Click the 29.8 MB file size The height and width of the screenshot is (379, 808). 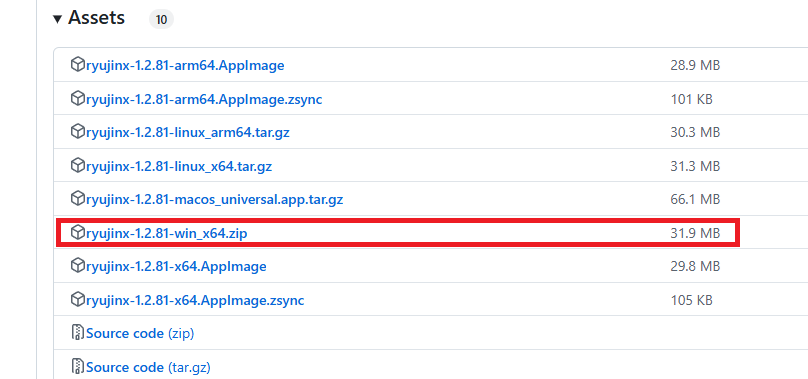pos(695,267)
